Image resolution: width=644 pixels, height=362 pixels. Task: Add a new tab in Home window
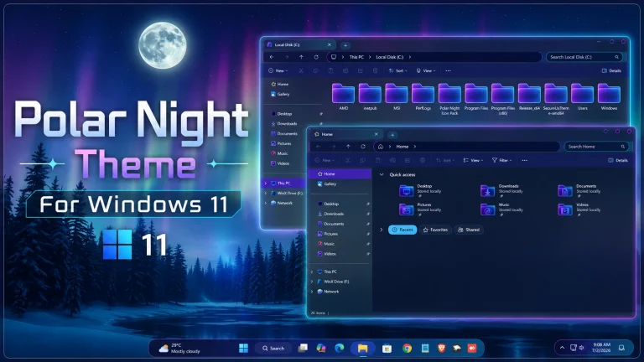click(392, 135)
